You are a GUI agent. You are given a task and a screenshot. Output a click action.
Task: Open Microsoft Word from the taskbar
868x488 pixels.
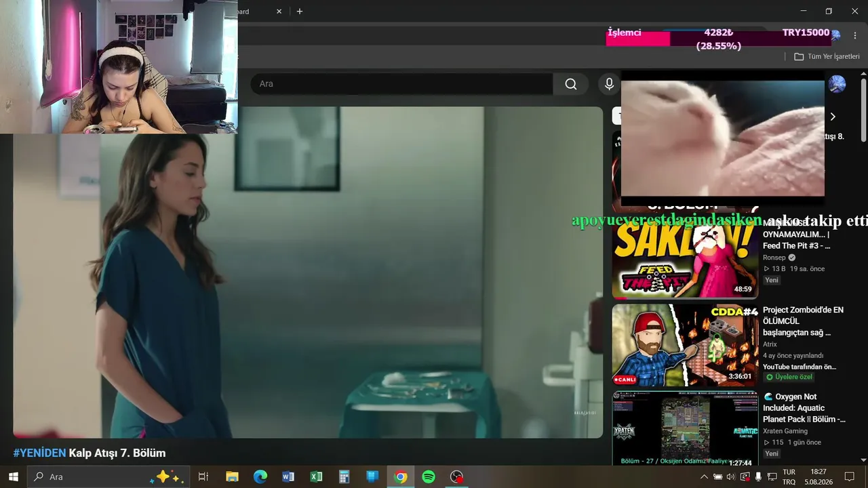(288, 477)
